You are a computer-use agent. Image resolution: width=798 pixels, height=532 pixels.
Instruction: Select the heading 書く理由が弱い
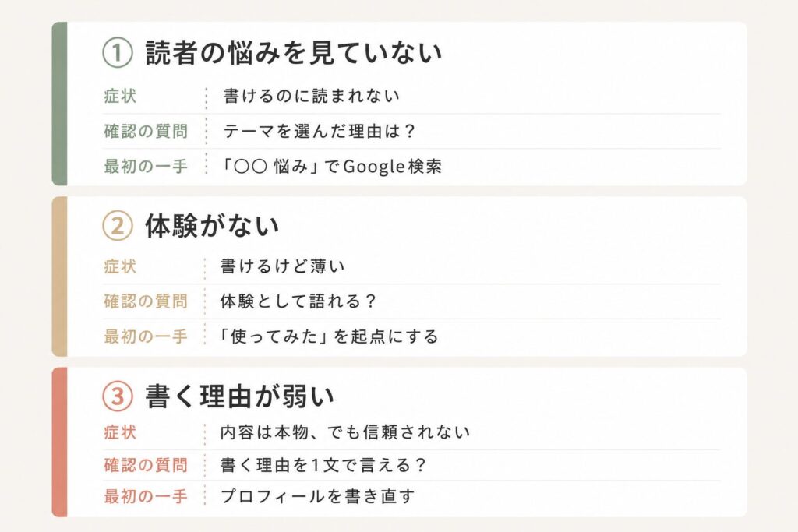coord(239,396)
